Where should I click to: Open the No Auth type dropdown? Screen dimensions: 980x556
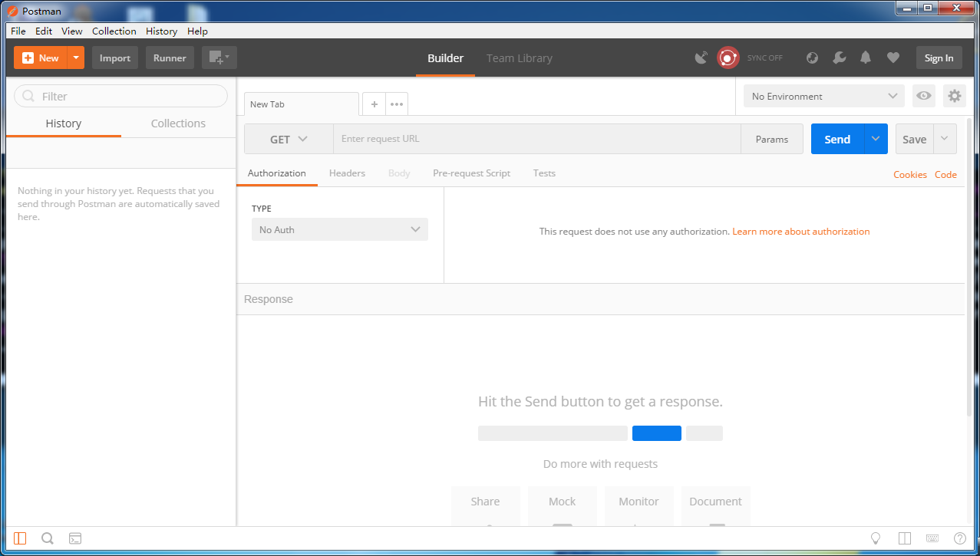(x=339, y=230)
